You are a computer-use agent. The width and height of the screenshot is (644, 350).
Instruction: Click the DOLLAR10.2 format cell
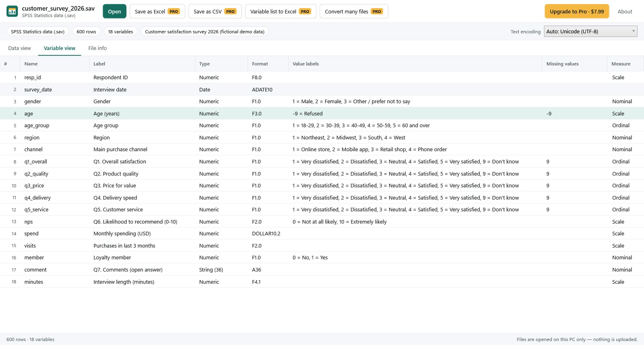(x=266, y=233)
